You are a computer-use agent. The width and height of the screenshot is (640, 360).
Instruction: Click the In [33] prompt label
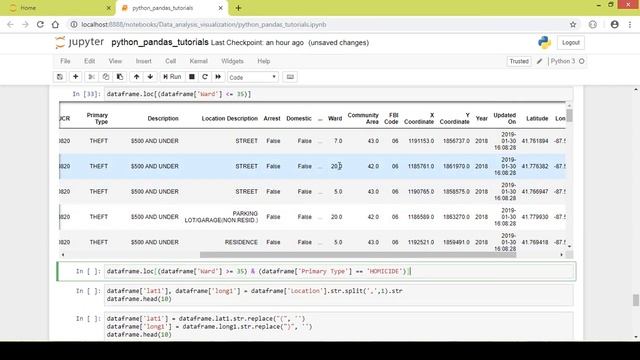click(x=86, y=94)
